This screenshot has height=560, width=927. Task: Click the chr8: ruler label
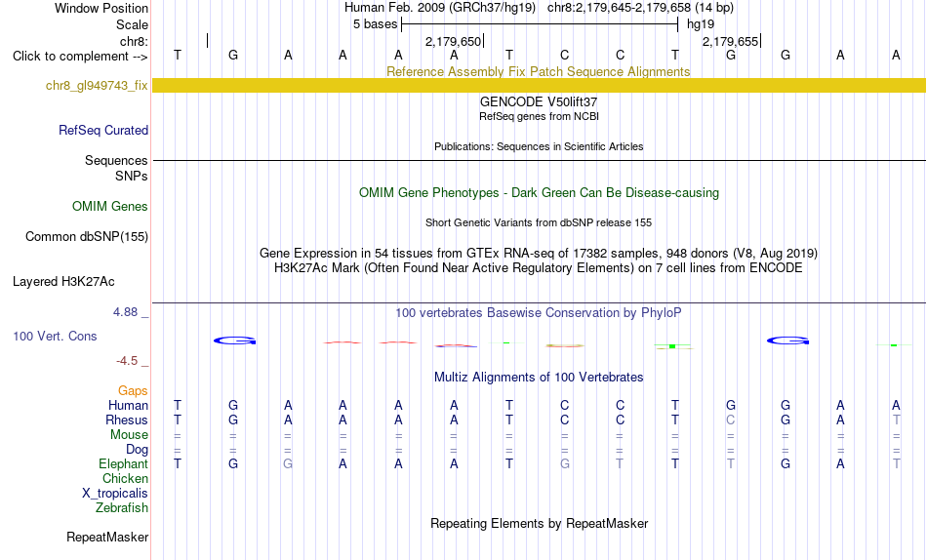(x=134, y=41)
